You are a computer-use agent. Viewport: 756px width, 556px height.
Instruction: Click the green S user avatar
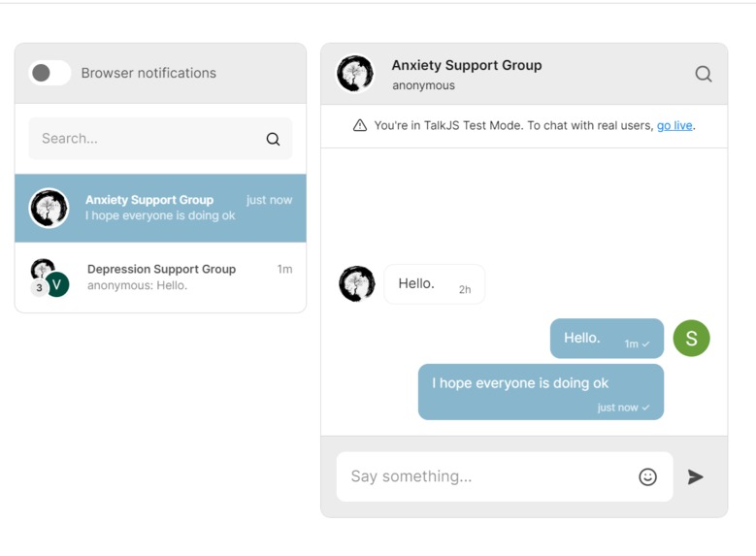coord(691,338)
